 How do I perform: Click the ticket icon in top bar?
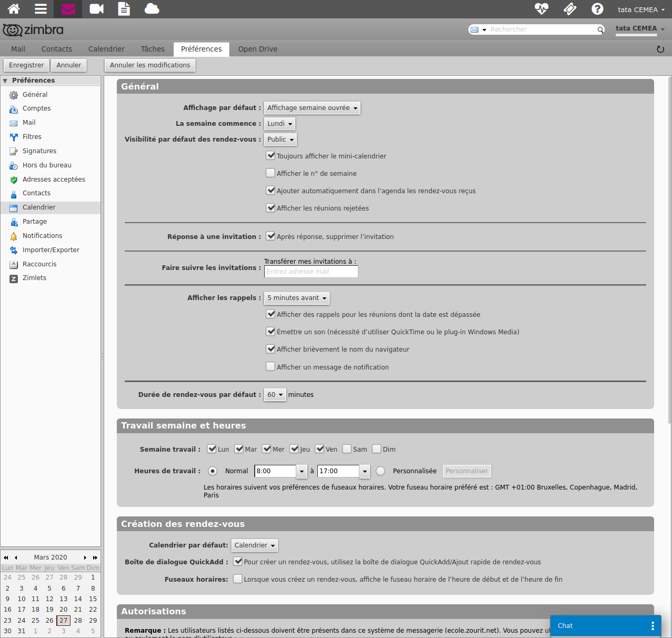point(570,9)
